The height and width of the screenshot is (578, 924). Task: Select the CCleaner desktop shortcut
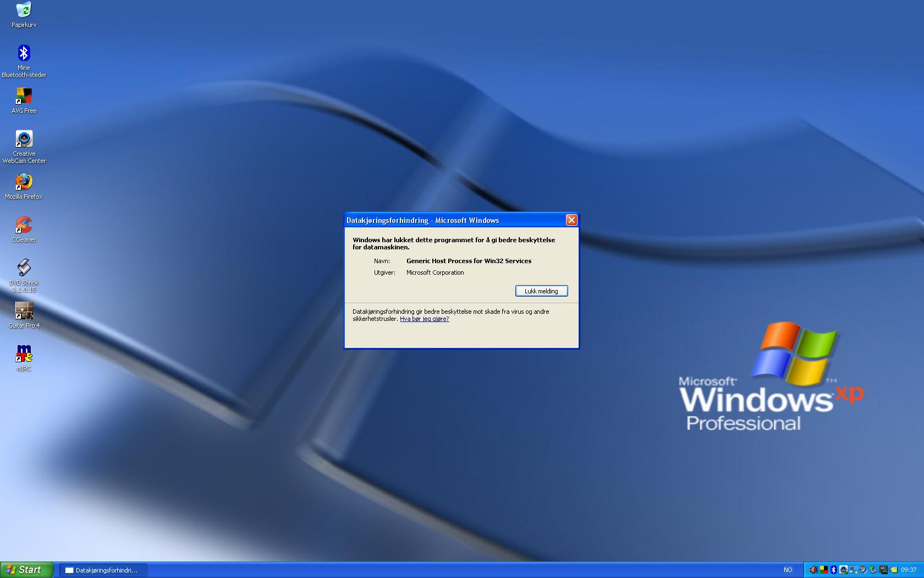[x=24, y=230]
